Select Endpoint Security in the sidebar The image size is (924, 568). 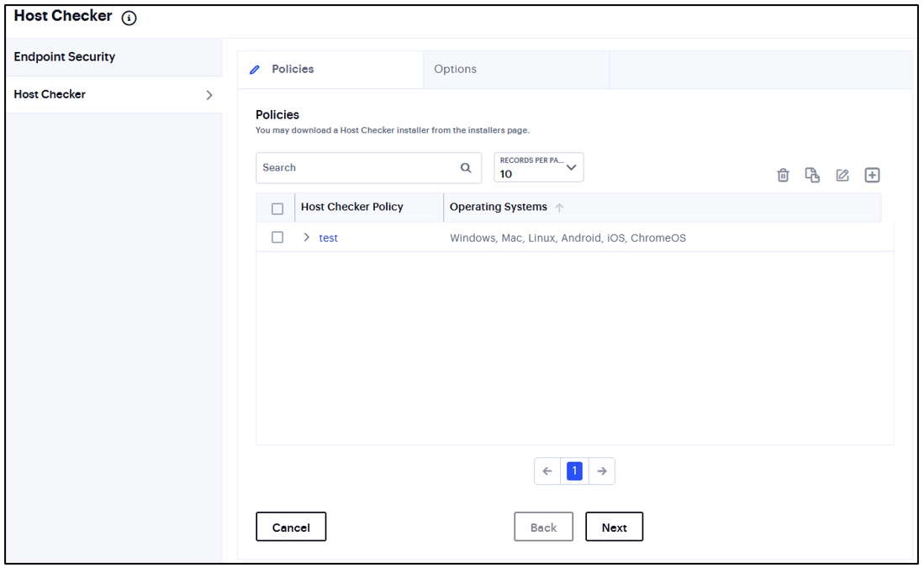63,56
